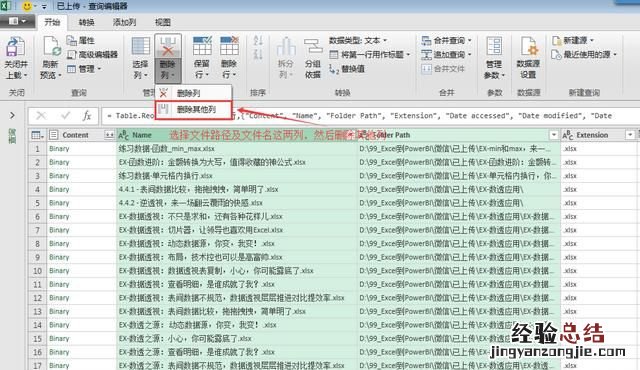640x370 pixels.
Task: Open the New Source (新建源) dropdown
Action: (572, 40)
